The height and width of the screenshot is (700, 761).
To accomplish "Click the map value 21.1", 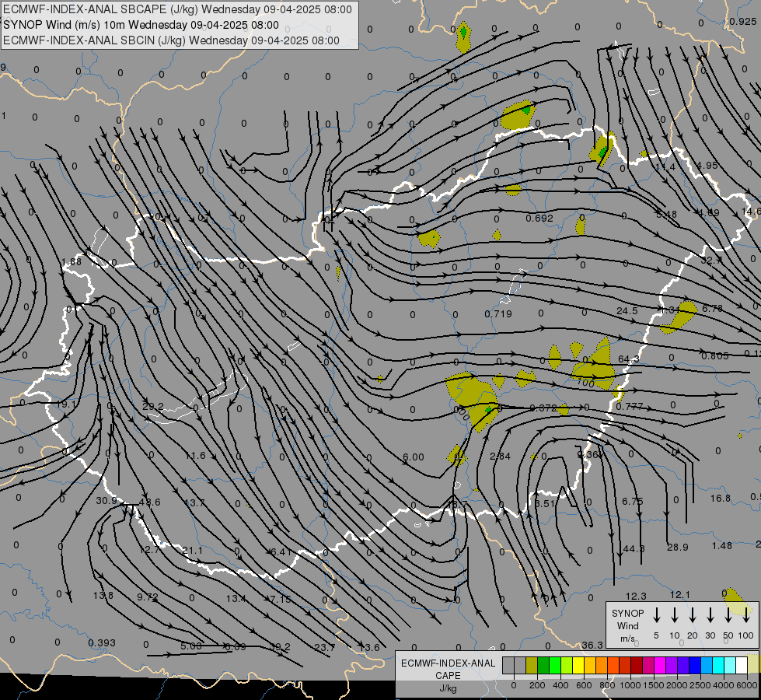I will coord(192,551).
